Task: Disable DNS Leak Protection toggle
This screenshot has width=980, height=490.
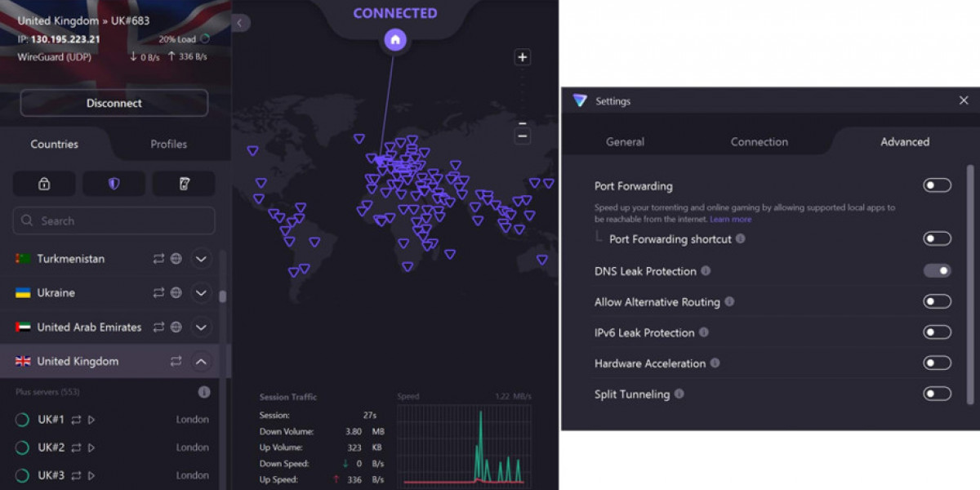Action: [937, 270]
